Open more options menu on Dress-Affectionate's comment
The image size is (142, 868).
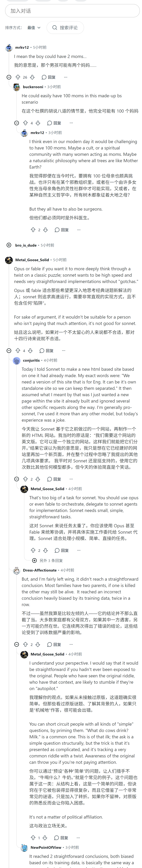point(71,644)
